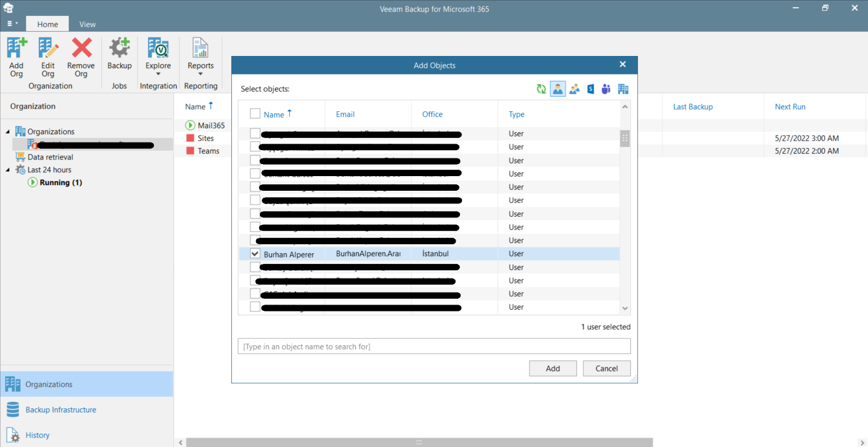Tick the select-all checkbox in Name header
868x447 pixels.
click(255, 113)
